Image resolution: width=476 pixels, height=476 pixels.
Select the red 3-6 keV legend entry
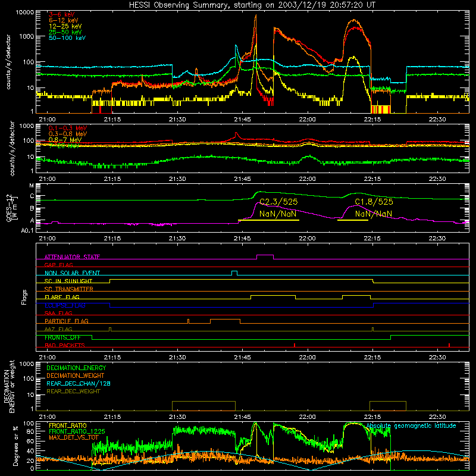[61, 14]
